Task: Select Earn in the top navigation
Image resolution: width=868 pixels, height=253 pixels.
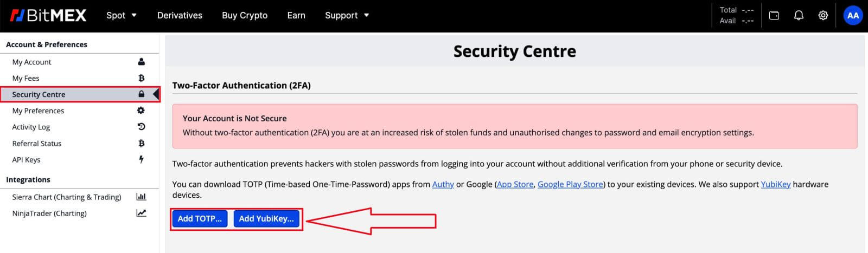Action: pyautogui.click(x=296, y=16)
